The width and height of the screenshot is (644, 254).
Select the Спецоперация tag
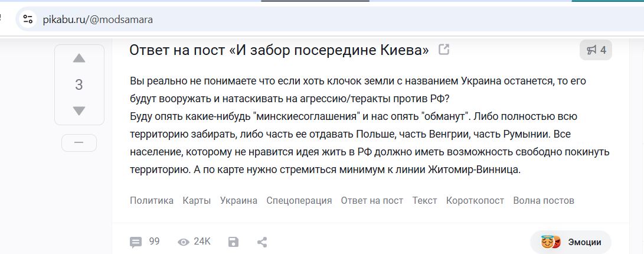299,201
